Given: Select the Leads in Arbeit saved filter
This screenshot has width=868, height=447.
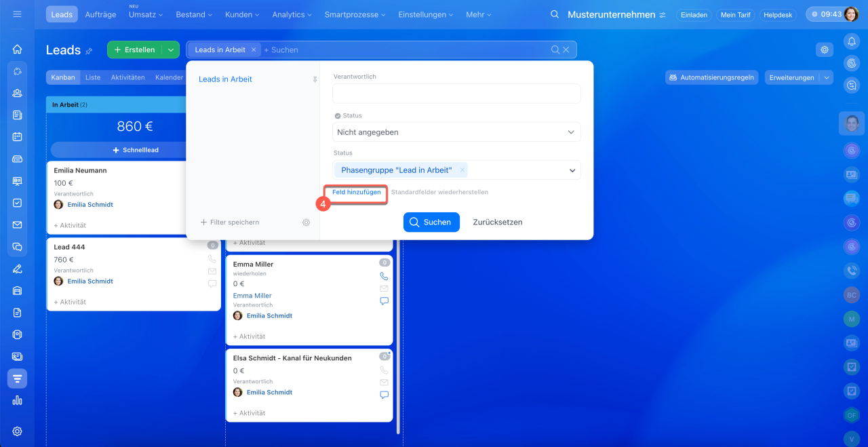Looking at the screenshot, I should pyautogui.click(x=225, y=79).
